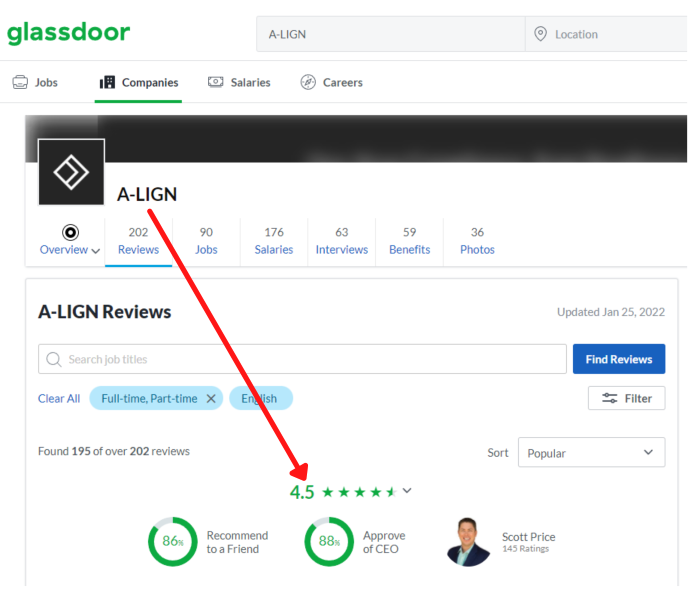Focus the Search job titles field
This screenshot has width=700, height=596.
point(302,359)
